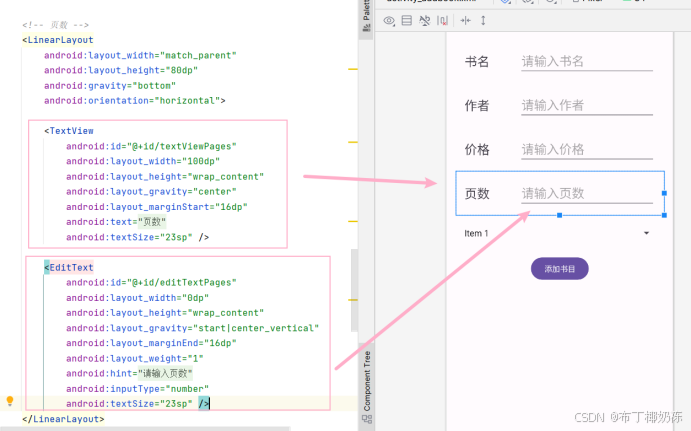Click the right-middle blue selection handle
Image resolution: width=691 pixels, height=431 pixels.
click(664, 193)
